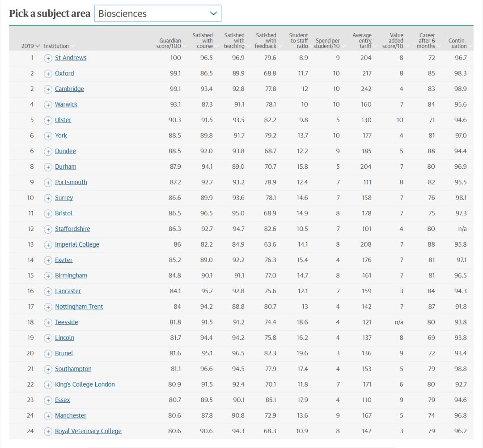Sort by Value added score/10 header
483x448 pixels.
395,40
